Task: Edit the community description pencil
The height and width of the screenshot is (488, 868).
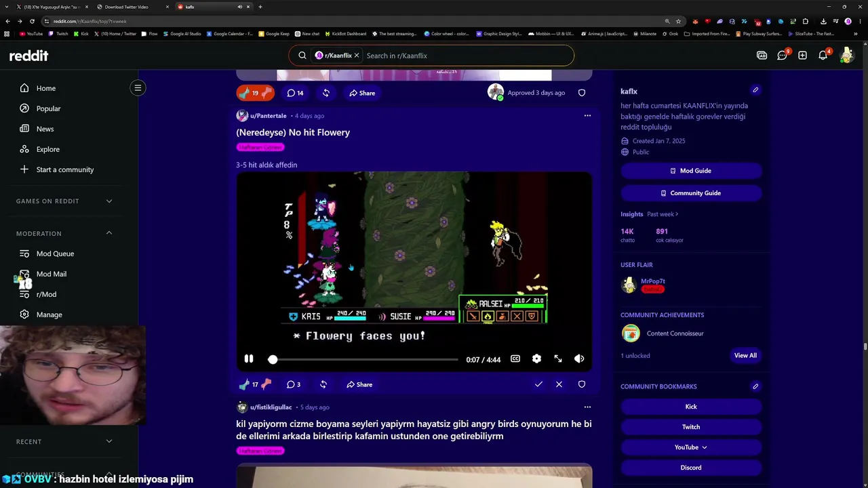Action: pos(755,90)
